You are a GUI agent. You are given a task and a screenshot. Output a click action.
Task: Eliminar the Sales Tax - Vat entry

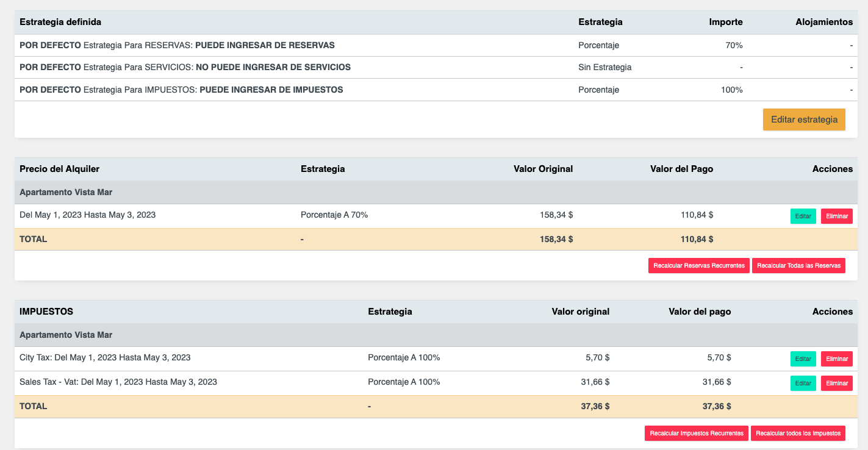point(836,383)
